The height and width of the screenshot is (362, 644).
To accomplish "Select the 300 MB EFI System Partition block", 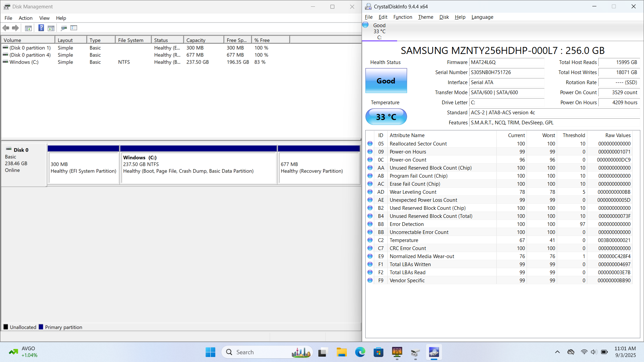I will click(x=84, y=168).
